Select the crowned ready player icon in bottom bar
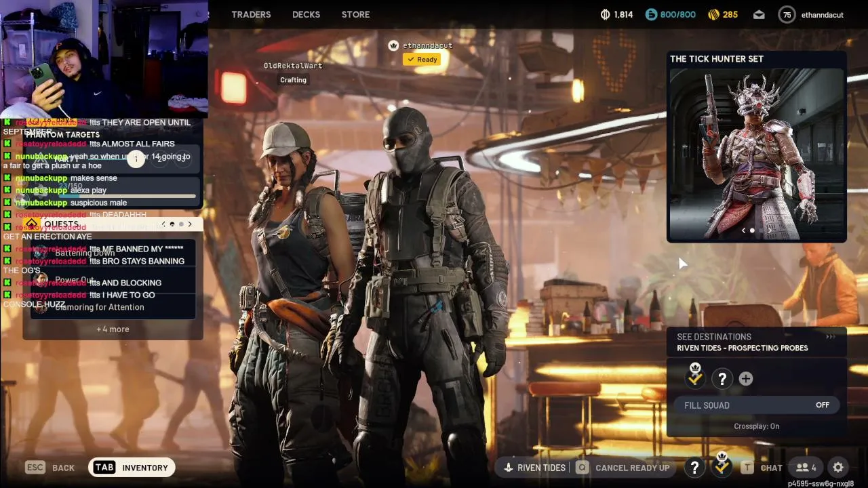Viewport: 868px width, 488px height. click(722, 465)
